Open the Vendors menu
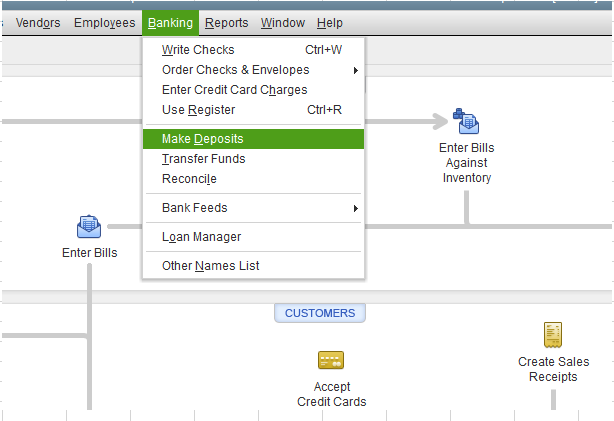The width and height of the screenshot is (614, 421). pos(39,23)
